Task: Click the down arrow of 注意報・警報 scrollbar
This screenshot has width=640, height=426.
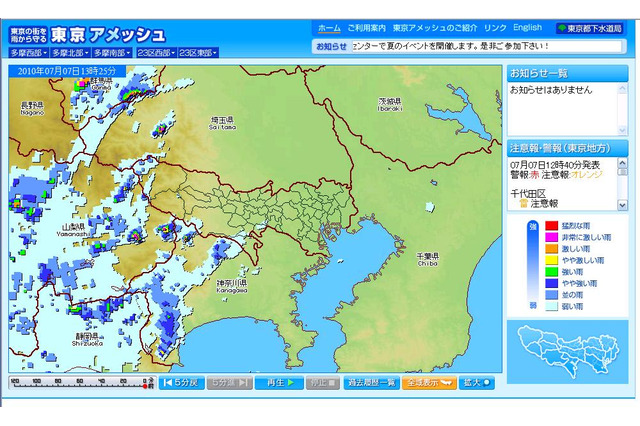Action: (x=622, y=205)
